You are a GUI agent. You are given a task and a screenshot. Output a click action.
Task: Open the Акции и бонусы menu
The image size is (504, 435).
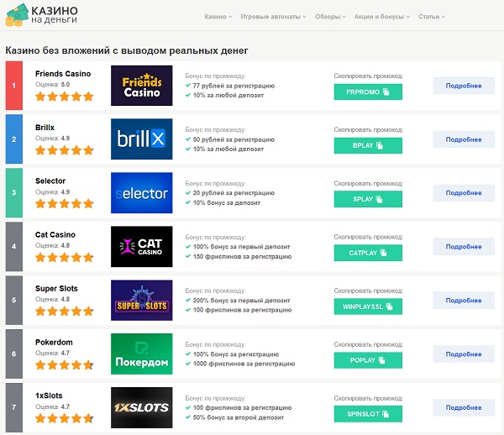tap(382, 17)
